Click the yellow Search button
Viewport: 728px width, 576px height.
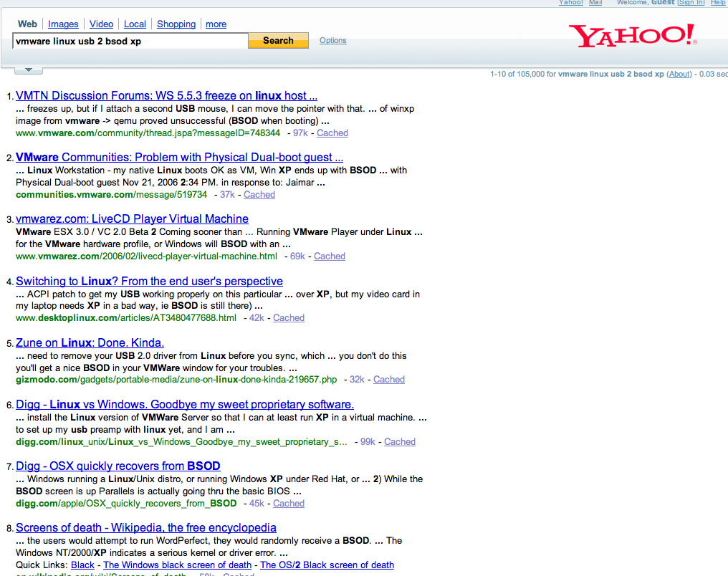click(278, 40)
